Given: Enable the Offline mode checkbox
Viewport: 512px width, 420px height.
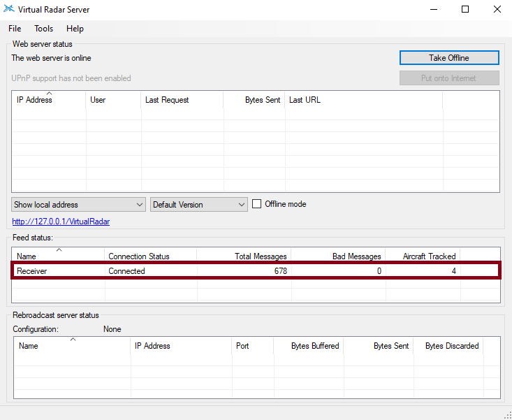Looking at the screenshot, I should (x=256, y=204).
